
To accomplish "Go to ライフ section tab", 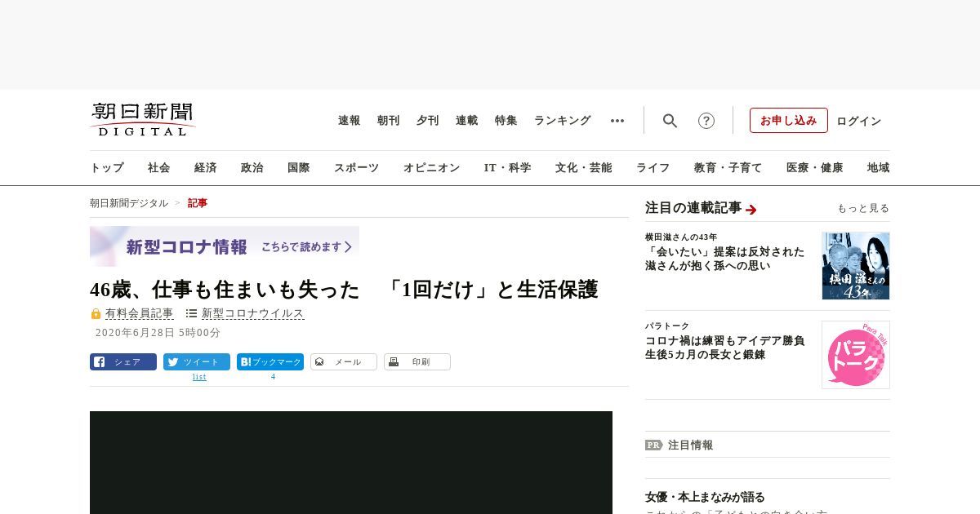I will click(653, 168).
